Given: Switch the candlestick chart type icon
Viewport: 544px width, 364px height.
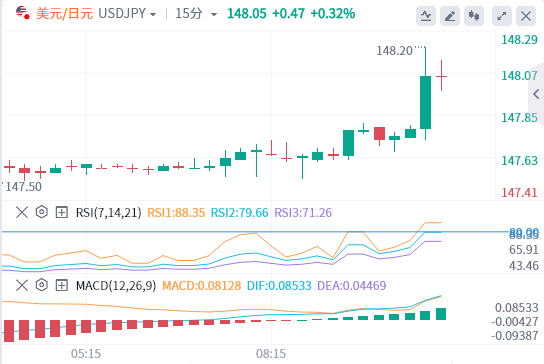Looking at the screenshot, I should coord(474,16).
